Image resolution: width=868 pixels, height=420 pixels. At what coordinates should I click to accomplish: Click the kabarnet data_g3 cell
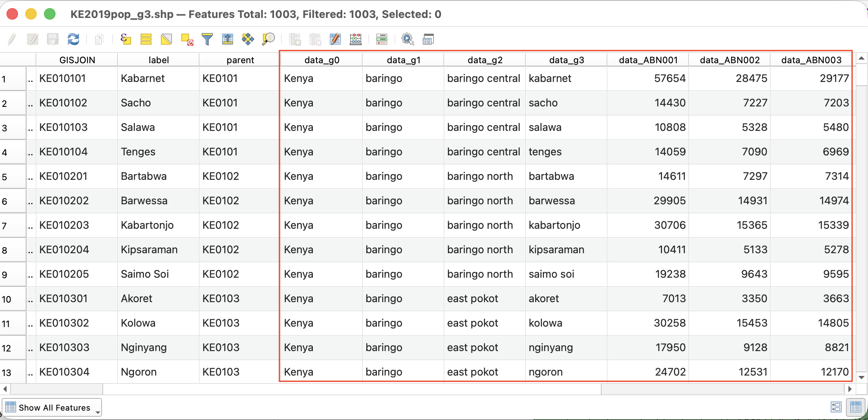click(567, 78)
